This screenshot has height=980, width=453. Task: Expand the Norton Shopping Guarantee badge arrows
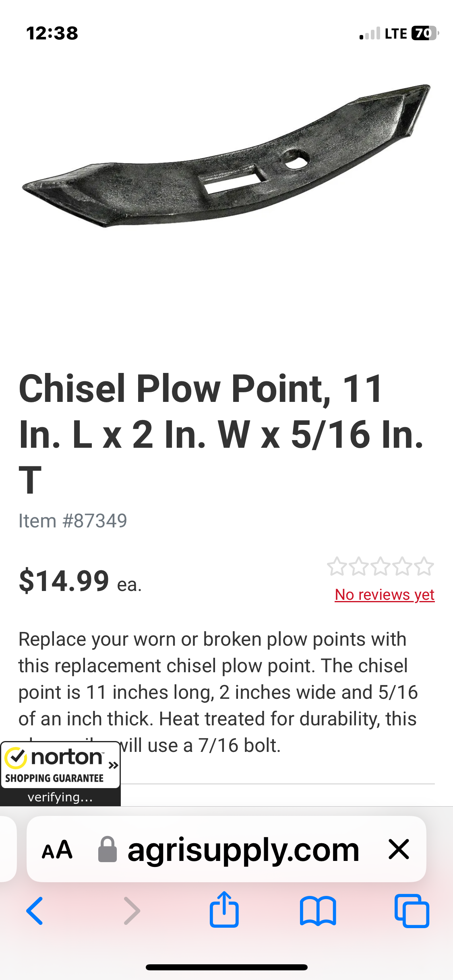(x=114, y=765)
